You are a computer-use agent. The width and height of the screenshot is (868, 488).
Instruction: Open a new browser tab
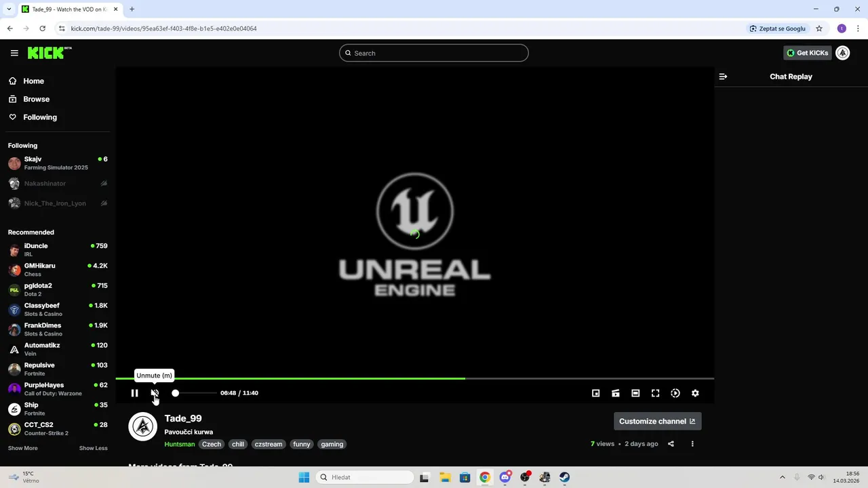click(x=132, y=9)
